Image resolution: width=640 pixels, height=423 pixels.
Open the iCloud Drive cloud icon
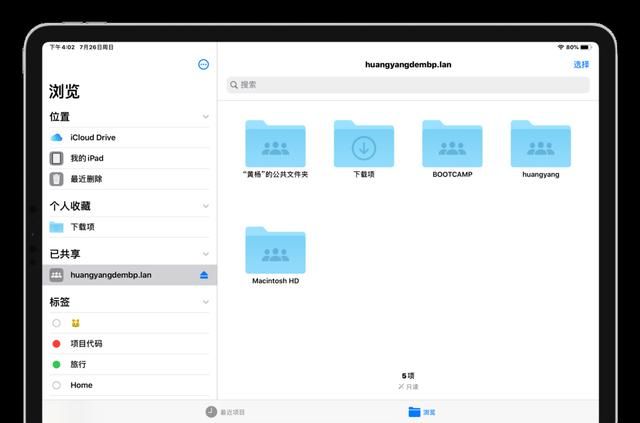[56, 138]
